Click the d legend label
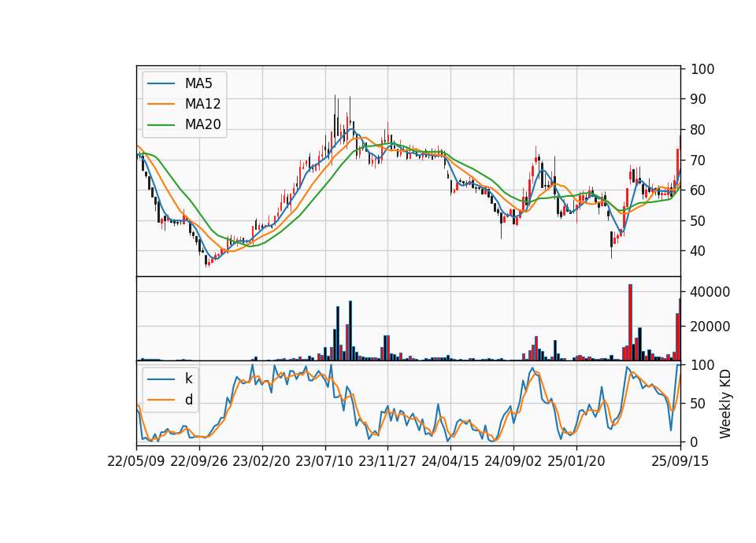 (188, 400)
